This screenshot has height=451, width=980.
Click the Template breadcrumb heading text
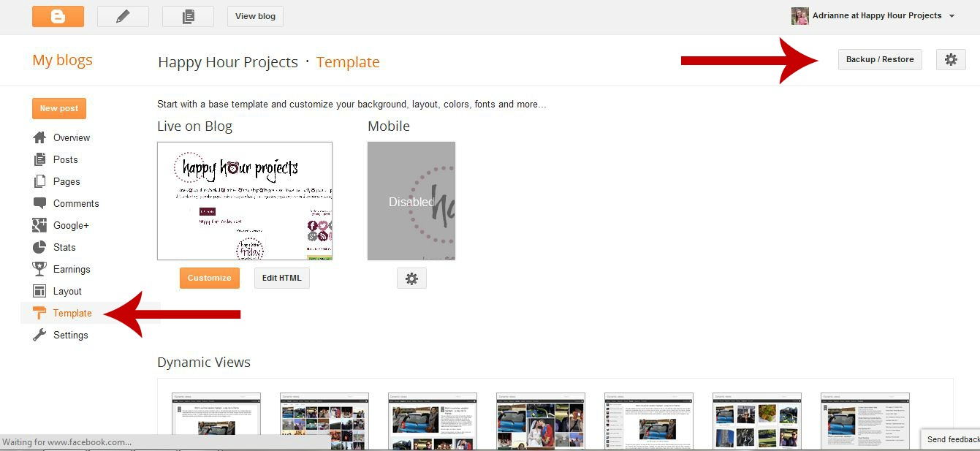[348, 62]
